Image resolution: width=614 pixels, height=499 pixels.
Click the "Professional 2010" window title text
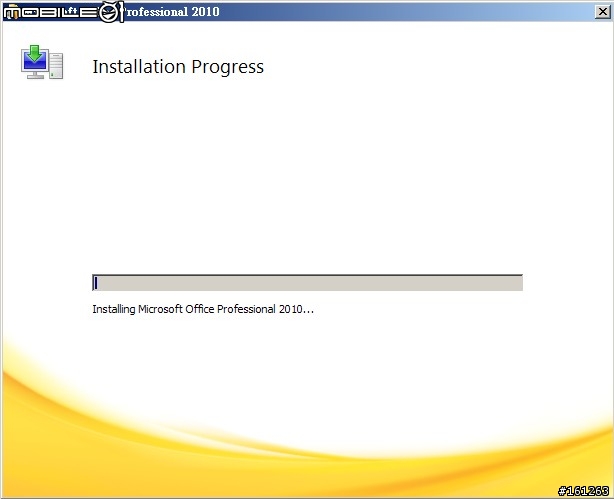point(172,12)
